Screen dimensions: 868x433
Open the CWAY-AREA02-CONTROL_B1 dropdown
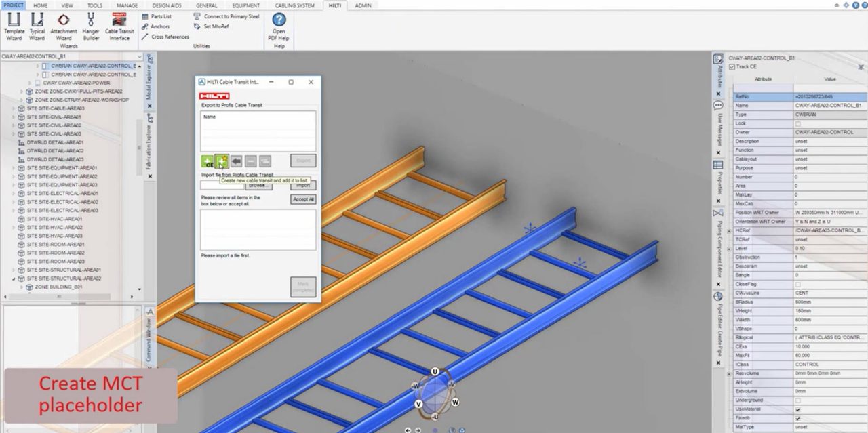pos(139,56)
